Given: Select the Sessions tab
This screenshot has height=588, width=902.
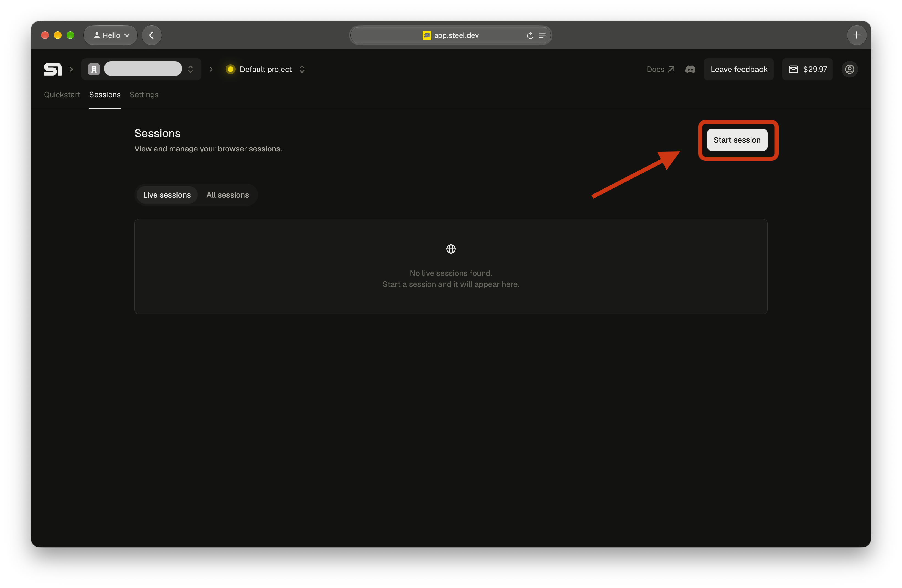Looking at the screenshot, I should click(105, 95).
